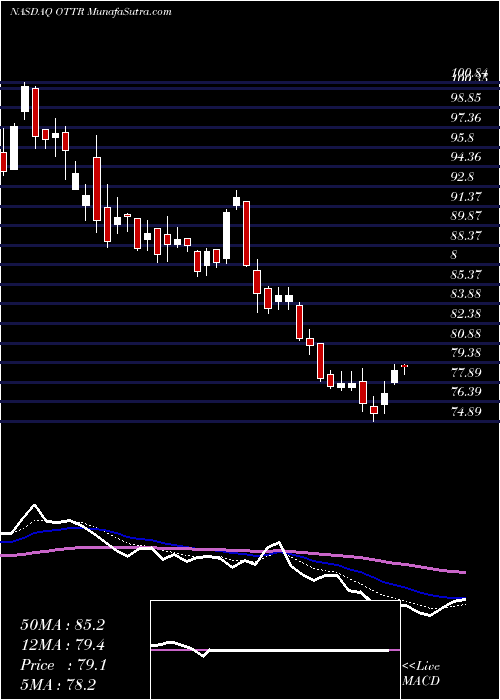Click inside the MACD inset panel
Image resolution: width=500 pixels, height=700 pixels.
(x=275, y=650)
